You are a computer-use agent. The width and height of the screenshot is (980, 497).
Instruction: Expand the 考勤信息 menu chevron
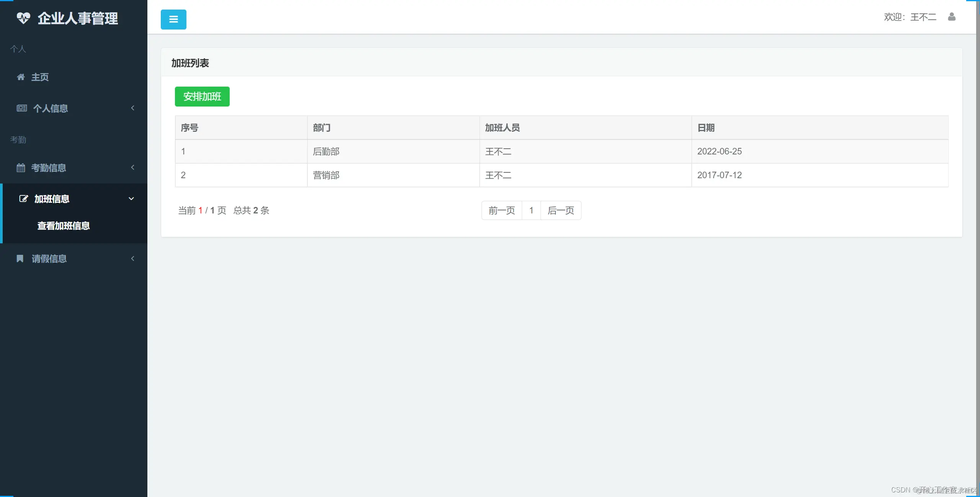click(132, 167)
